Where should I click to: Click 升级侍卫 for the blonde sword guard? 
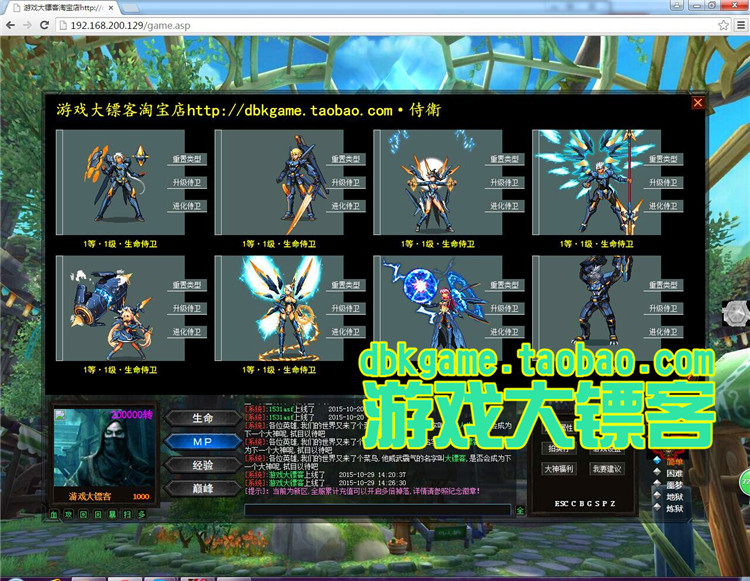coord(346,183)
